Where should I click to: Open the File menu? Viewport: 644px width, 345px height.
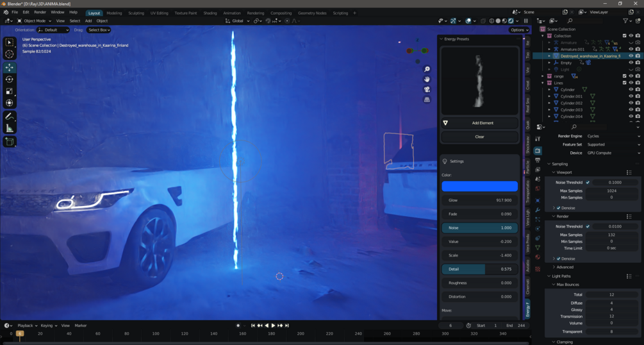click(x=15, y=12)
